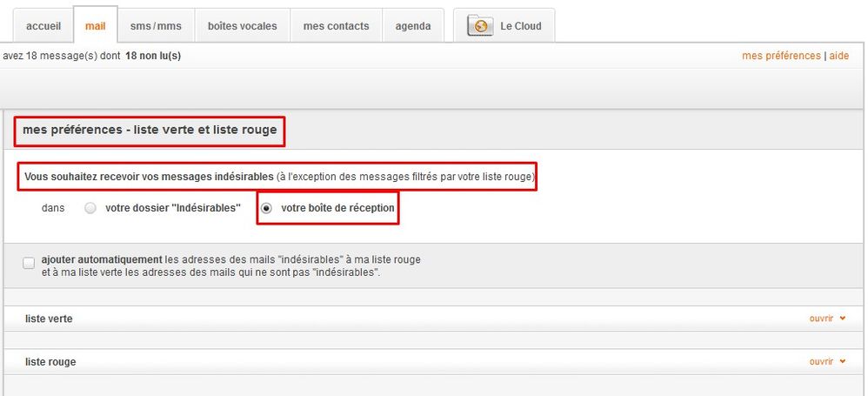Go to the accueil tab
Viewport: 868px width, 396px height.
43,26
